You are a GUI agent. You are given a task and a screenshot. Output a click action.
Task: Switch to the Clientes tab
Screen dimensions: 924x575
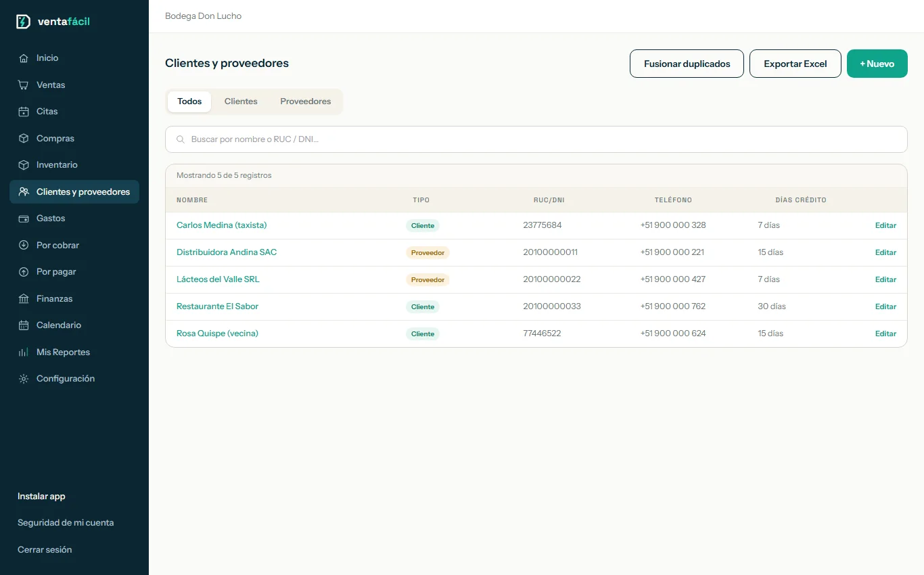click(x=241, y=101)
